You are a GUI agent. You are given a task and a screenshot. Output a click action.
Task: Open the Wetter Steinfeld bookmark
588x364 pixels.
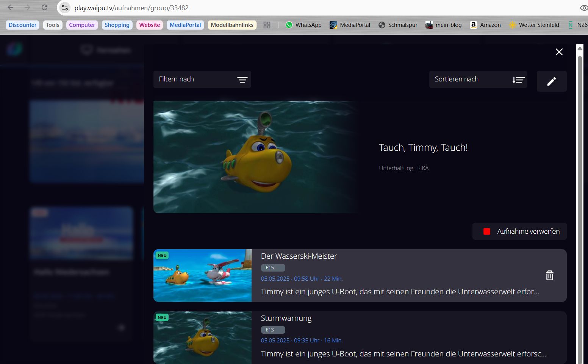click(x=534, y=25)
